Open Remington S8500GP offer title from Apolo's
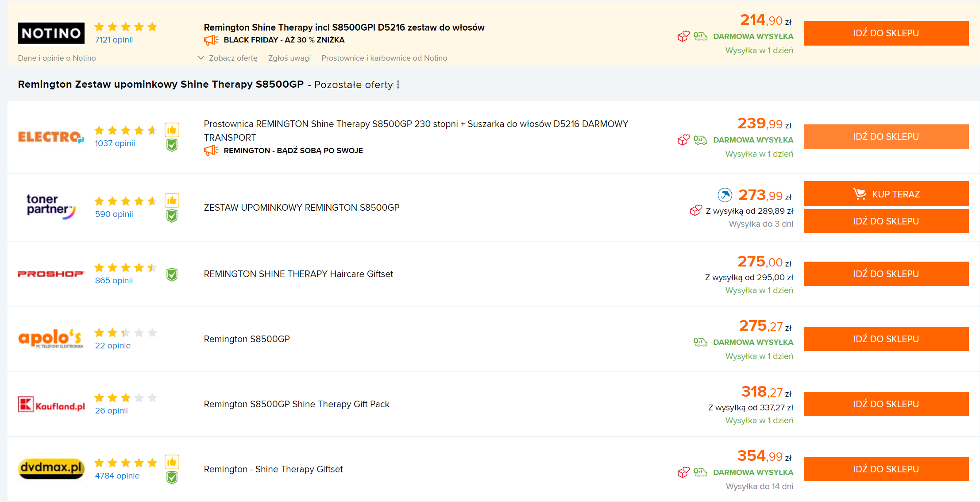The image size is (980, 502). point(247,339)
